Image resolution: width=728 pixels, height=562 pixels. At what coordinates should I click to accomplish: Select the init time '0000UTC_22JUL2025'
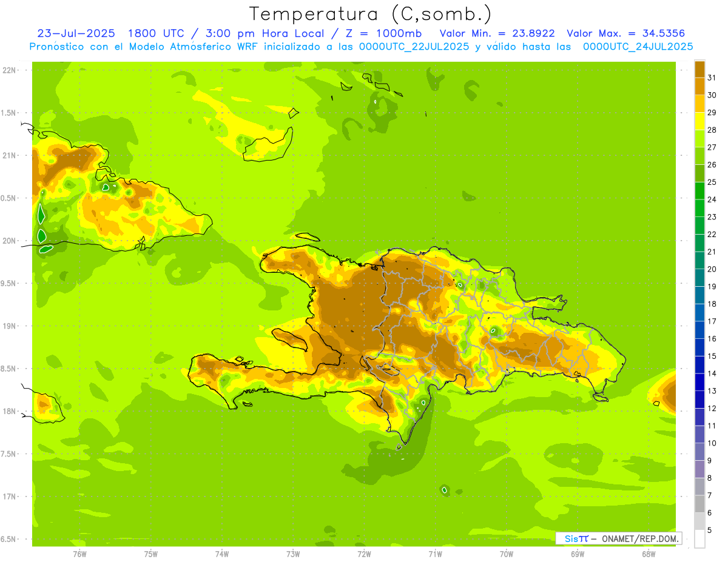click(x=414, y=47)
